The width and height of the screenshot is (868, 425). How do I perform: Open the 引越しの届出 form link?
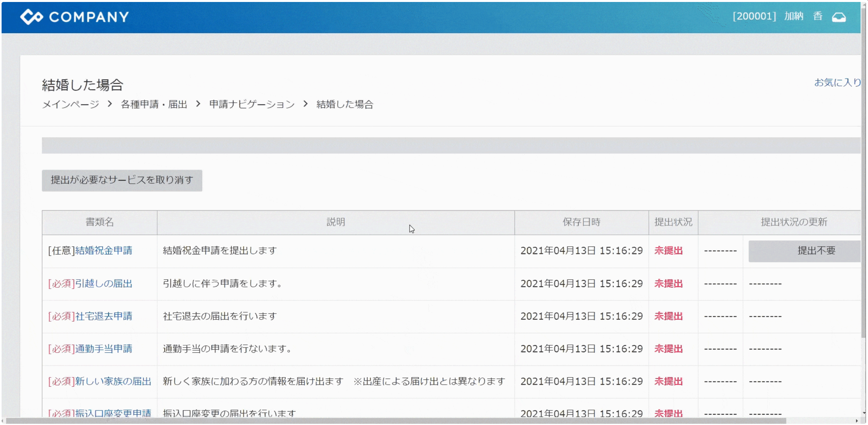(x=104, y=283)
